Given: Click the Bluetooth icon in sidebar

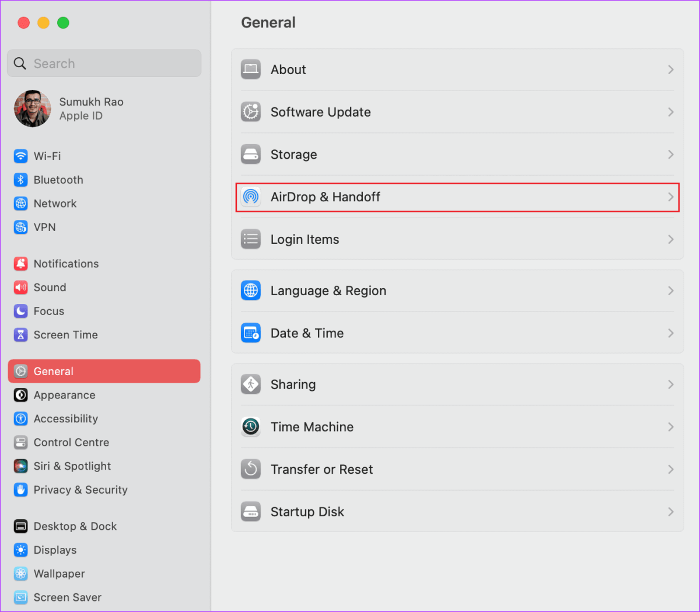Looking at the screenshot, I should point(21,180).
